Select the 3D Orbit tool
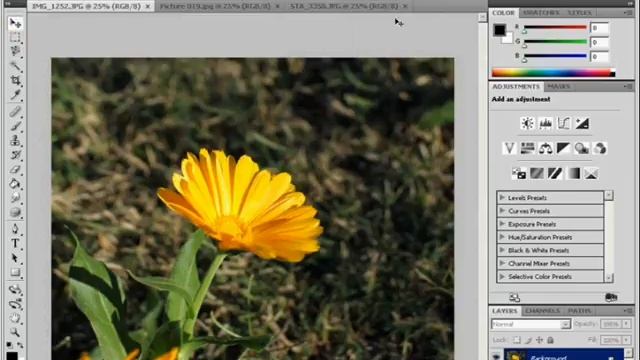This screenshot has width=640, height=360. [15, 304]
